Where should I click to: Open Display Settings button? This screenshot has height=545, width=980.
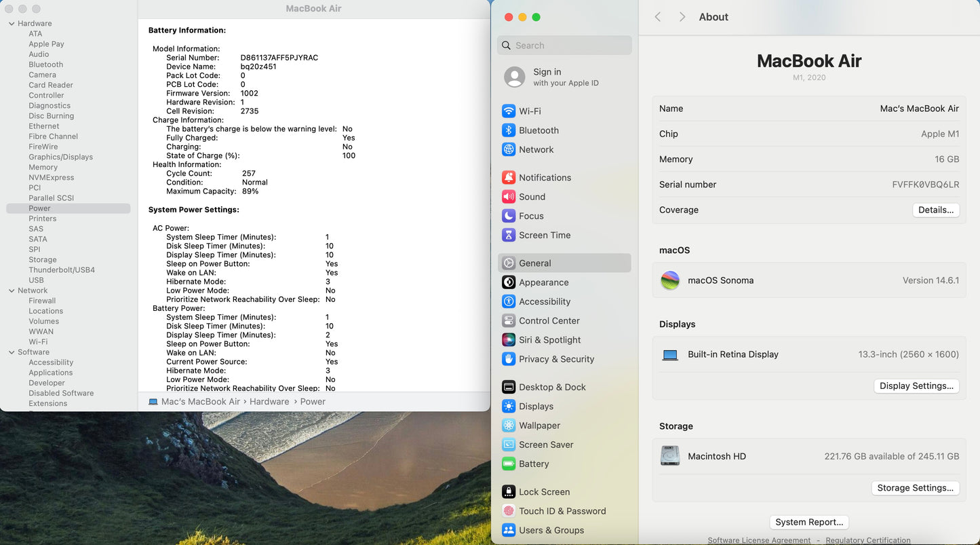916,386
